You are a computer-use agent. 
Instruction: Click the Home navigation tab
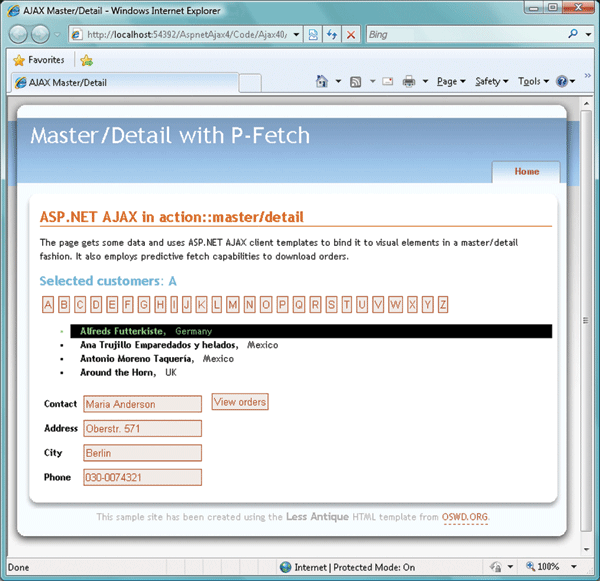527,171
